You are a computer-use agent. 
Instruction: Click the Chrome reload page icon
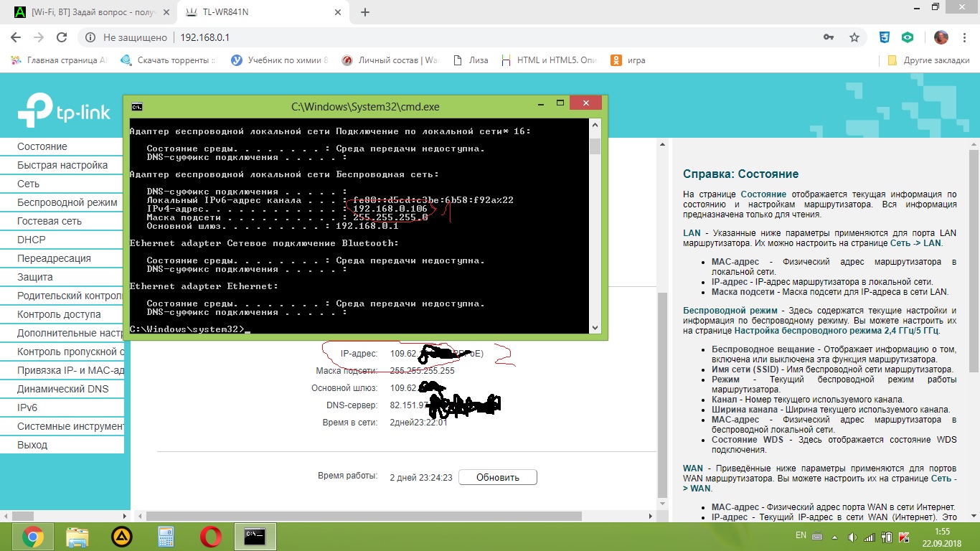point(62,37)
